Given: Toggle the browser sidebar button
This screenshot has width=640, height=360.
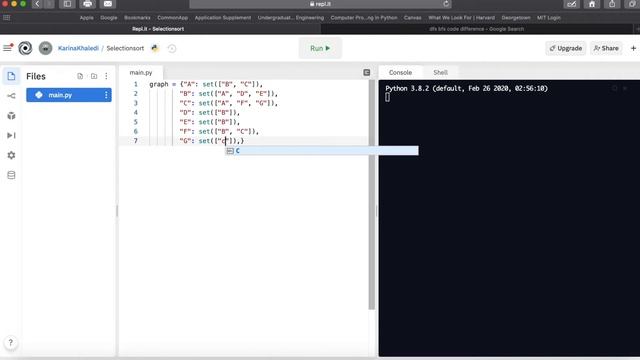Looking at the screenshot, I should (67, 4).
